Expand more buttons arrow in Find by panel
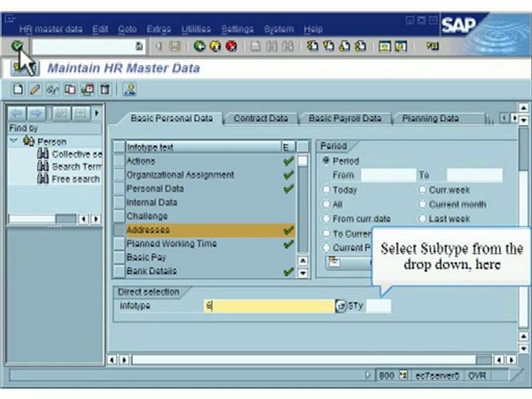Viewport: 532px width, 399px height. [x=96, y=113]
